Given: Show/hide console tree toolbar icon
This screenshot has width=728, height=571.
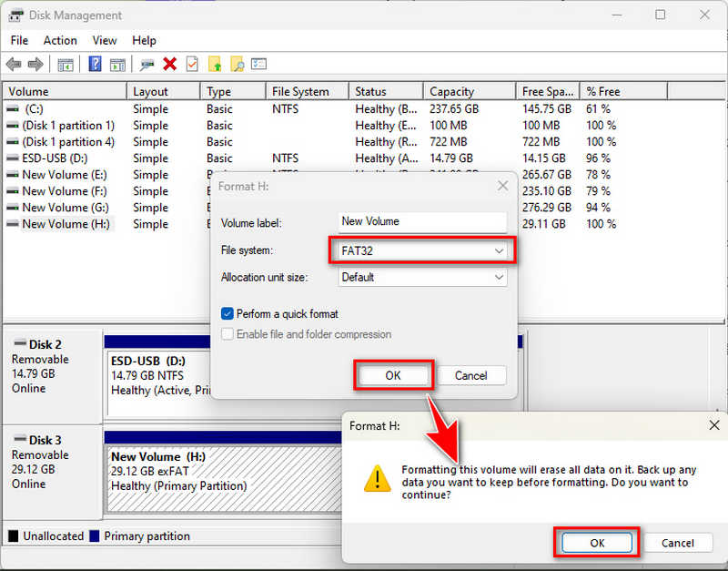Looking at the screenshot, I should click(x=66, y=65).
